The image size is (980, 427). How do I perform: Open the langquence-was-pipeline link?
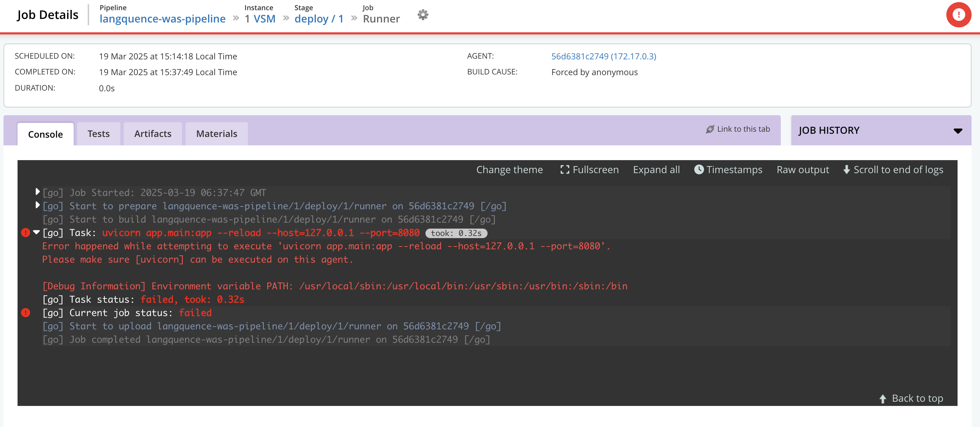[162, 19]
